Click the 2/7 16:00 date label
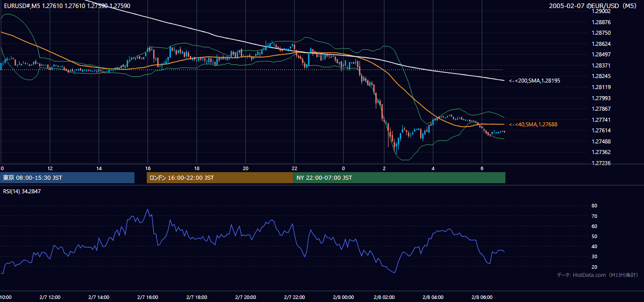Screen dimensions: 644x302 (148, 297)
